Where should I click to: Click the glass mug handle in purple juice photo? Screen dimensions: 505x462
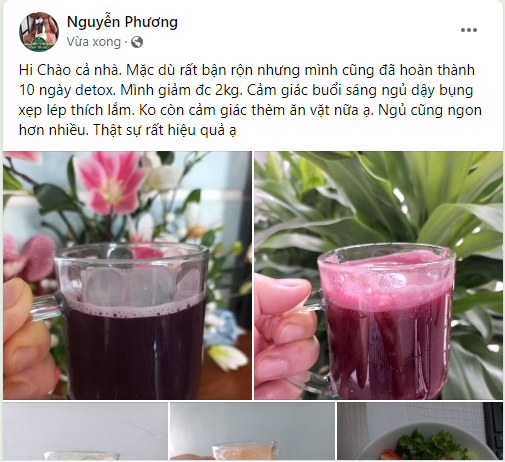pyautogui.click(x=50, y=308)
